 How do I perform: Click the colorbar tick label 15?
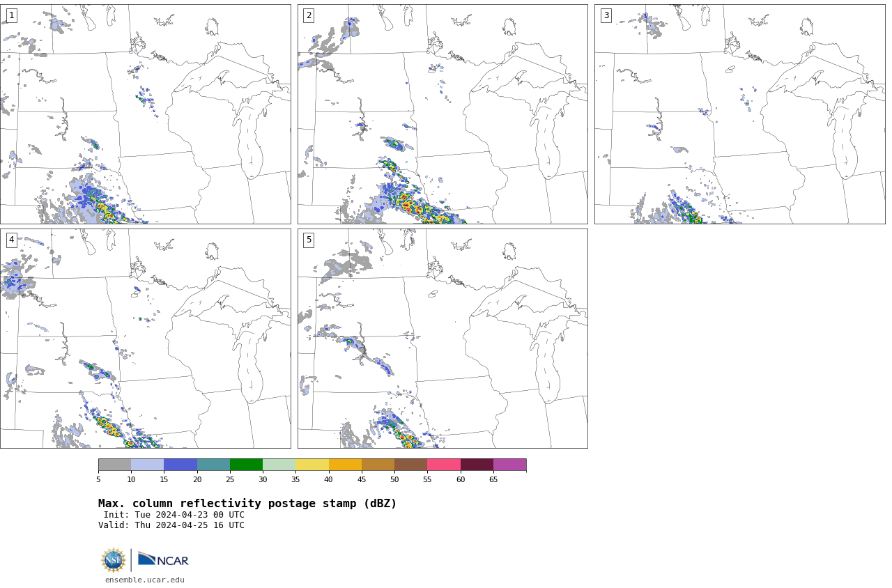click(164, 479)
